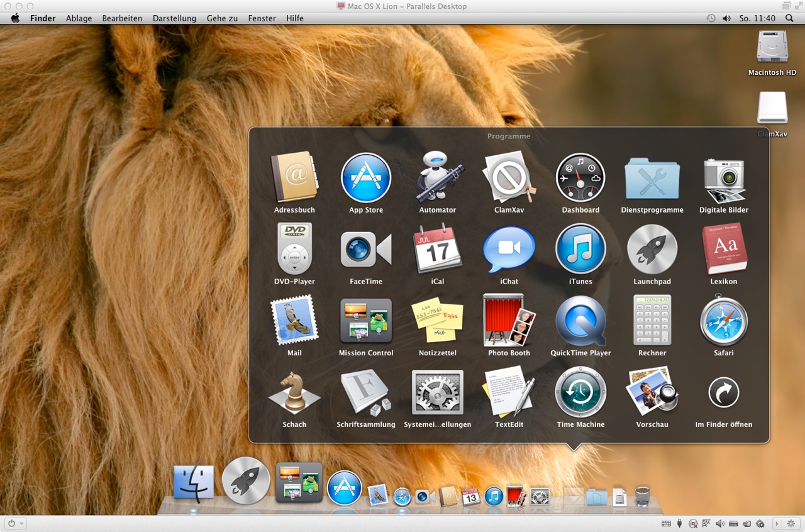Viewport: 805px width, 532px height.
Task: Open the Apple menu
Action: (16, 18)
